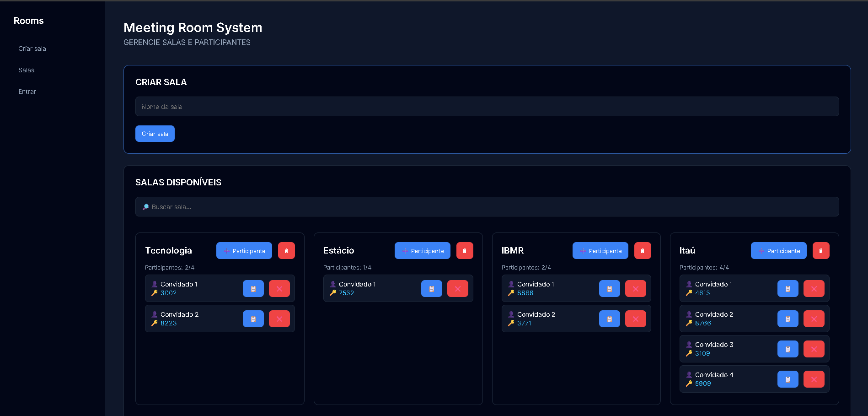Remove Convidado 1 from IBMR room
This screenshot has height=416, width=868.
(636, 289)
